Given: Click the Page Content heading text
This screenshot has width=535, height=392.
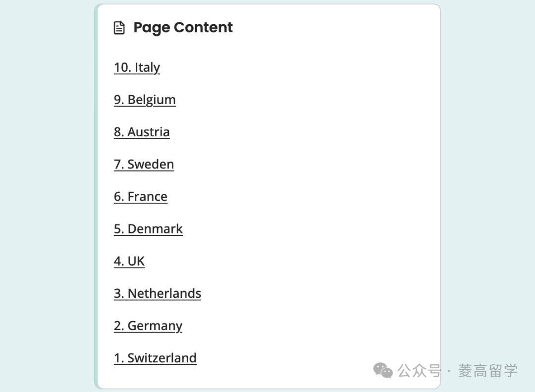Looking at the screenshot, I should 183,28.
